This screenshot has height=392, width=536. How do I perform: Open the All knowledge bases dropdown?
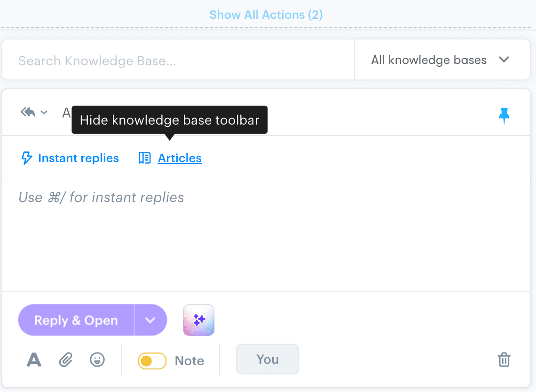tap(442, 60)
